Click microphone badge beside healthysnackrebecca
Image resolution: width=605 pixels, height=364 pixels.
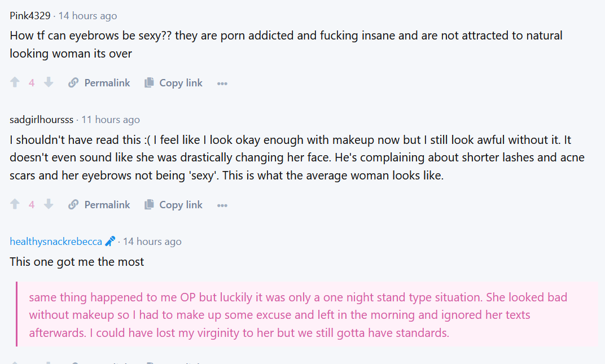point(110,242)
